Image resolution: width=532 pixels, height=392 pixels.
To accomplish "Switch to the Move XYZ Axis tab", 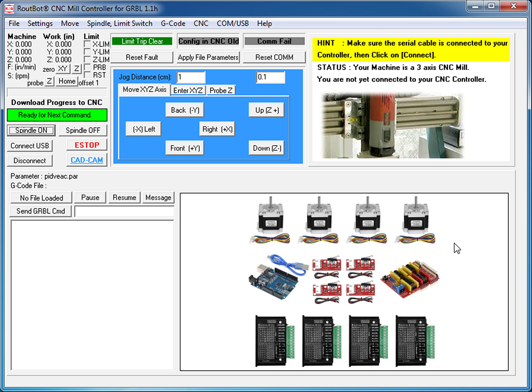I will (x=144, y=90).
